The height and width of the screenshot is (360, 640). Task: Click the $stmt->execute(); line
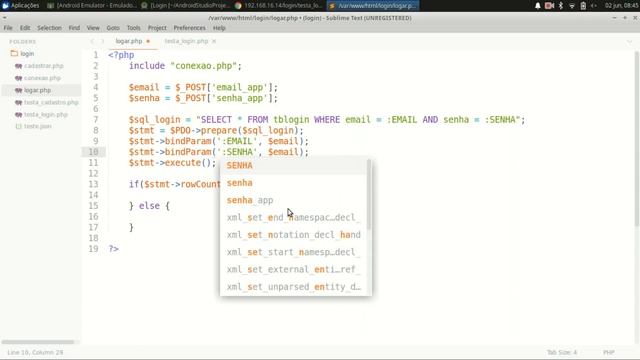click(x=172, y=163)
